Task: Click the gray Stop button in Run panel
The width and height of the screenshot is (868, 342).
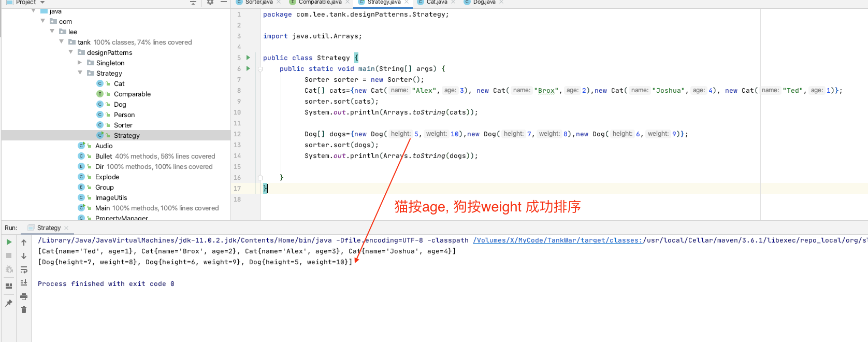Action: tap(9, 255)
